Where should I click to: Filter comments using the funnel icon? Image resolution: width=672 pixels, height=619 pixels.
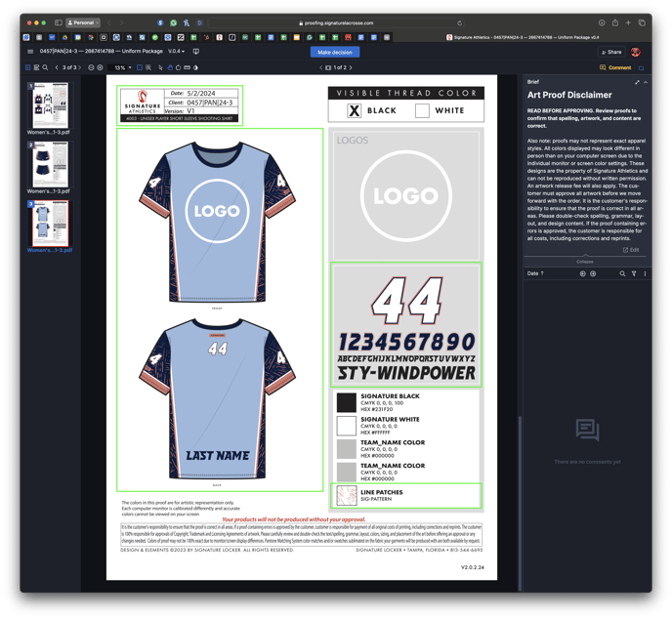[633, 274]
